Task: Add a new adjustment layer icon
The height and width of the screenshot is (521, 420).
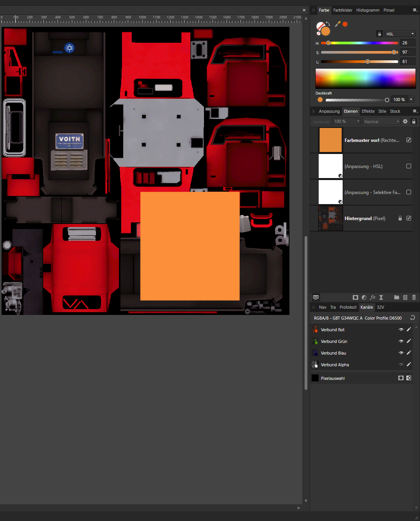Action: 364,297
